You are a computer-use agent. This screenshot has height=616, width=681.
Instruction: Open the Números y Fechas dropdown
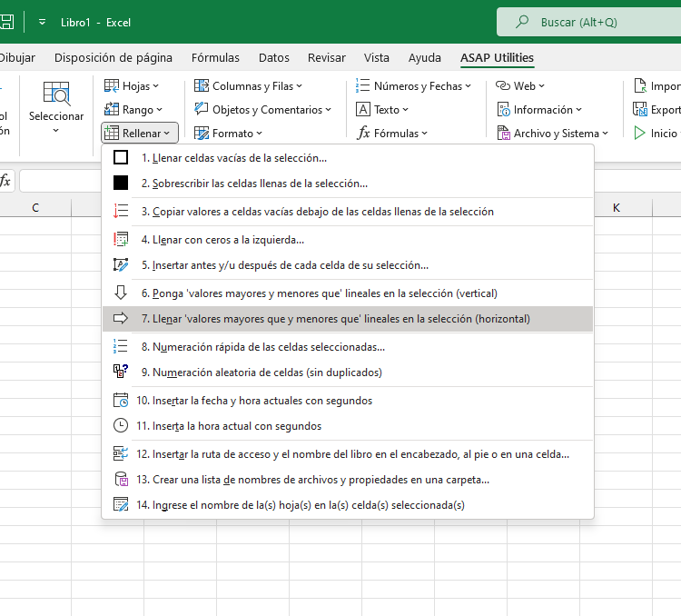[413, 86]
